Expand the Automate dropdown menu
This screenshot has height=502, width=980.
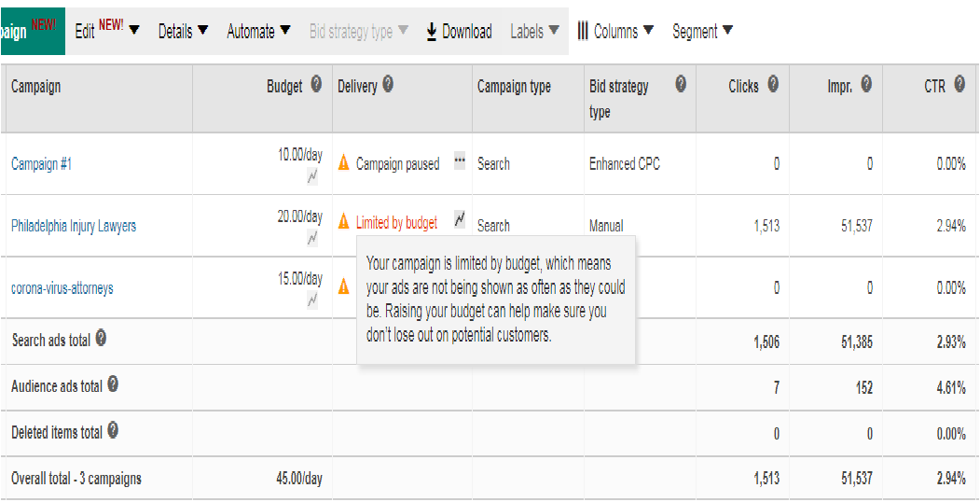tap(258, 31)
